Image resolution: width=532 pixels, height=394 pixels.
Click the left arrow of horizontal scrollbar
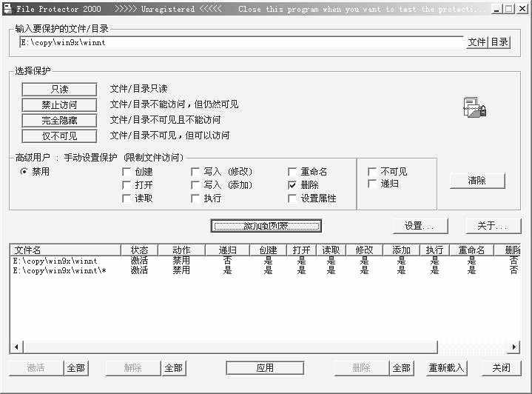coord(16,347)
